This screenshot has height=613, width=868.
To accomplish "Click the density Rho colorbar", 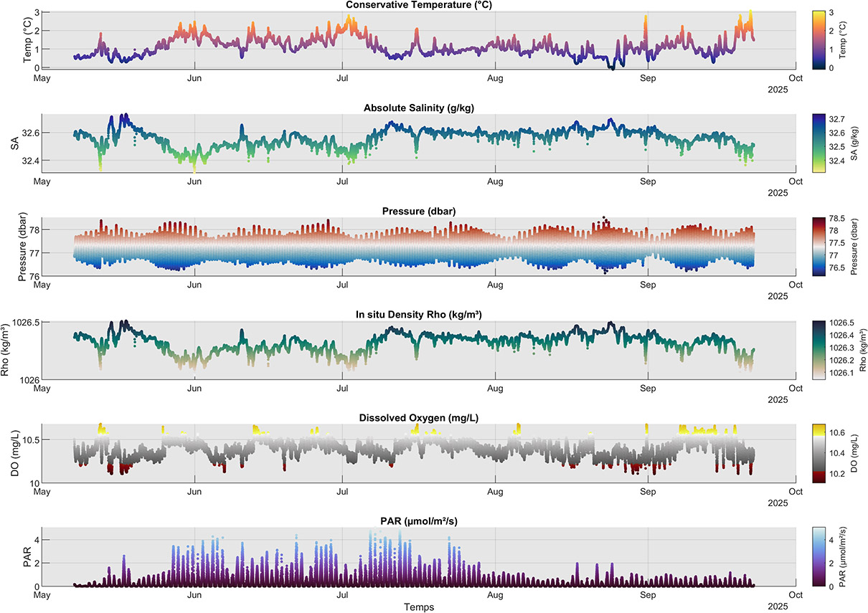I will 817,349.
